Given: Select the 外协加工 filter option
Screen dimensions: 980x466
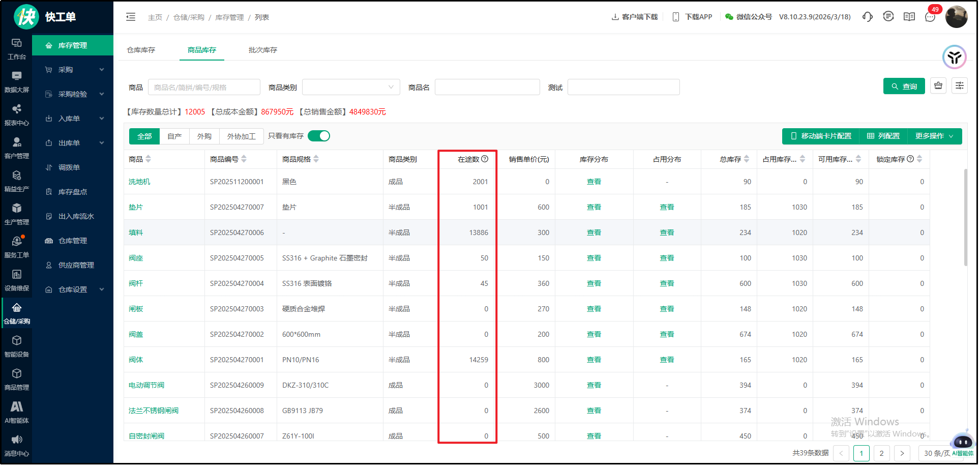Looking at the screenshot, I should coord(241,136).
